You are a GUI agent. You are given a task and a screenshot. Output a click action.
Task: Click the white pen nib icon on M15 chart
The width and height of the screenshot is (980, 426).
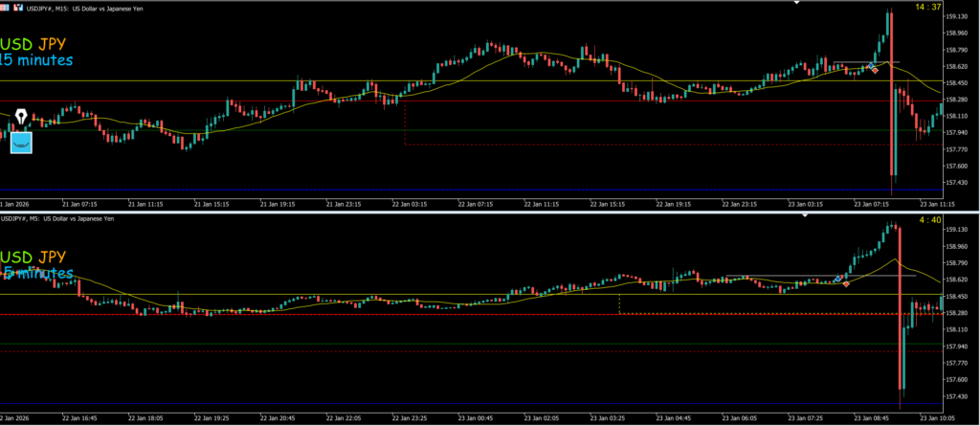tap(20, 117)
